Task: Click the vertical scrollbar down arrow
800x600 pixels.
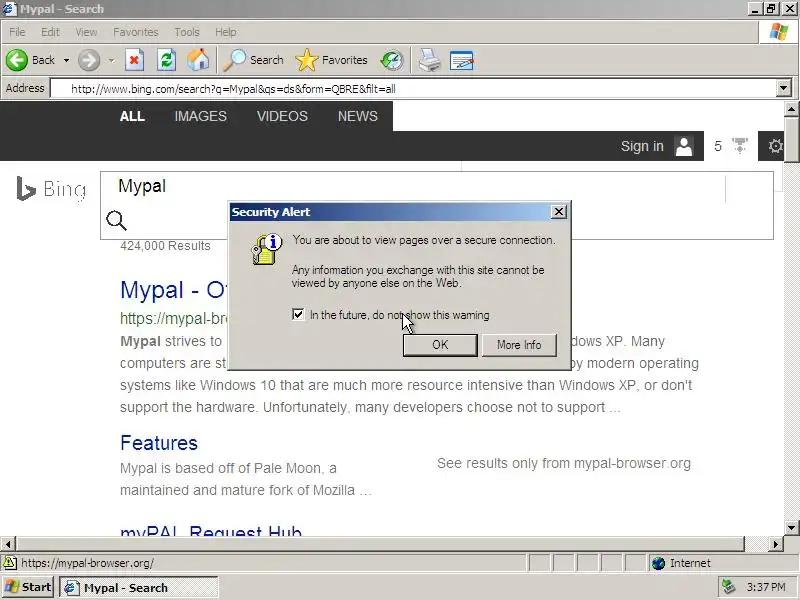Action: click(791, 528)
